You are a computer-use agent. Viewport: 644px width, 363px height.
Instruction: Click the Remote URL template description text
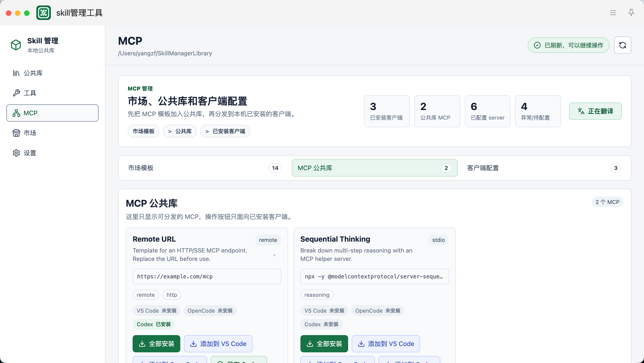click(190, 255)
